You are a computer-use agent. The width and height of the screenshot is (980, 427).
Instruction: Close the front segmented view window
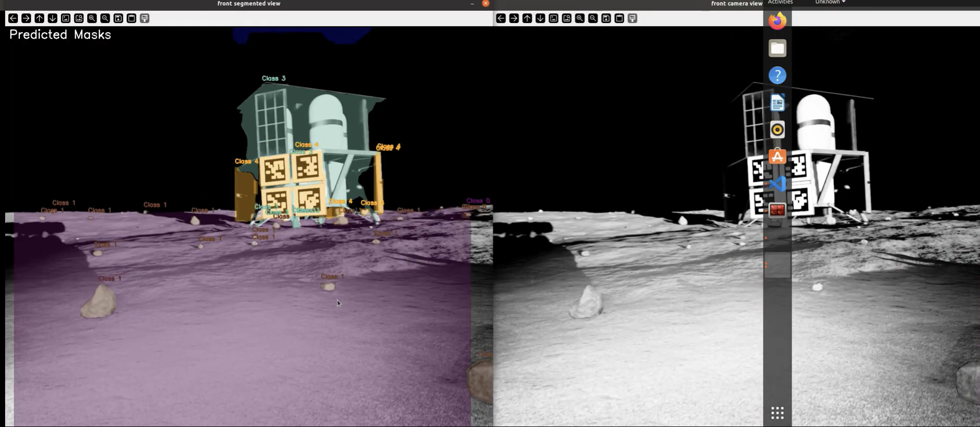pos(486,4)
